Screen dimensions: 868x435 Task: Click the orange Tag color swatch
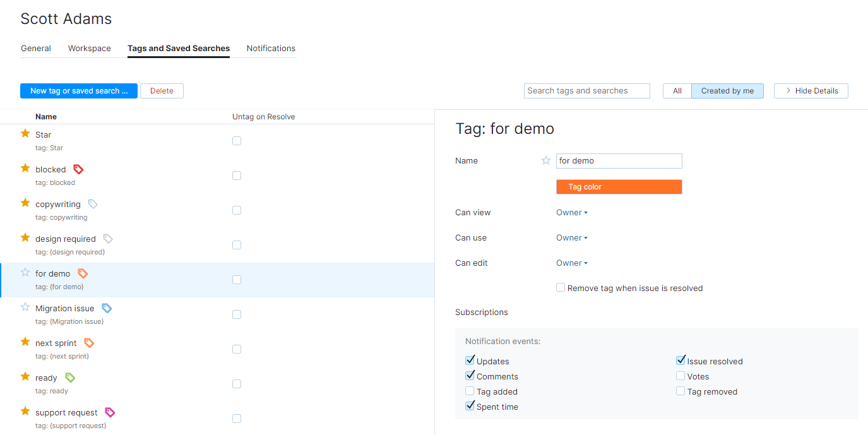(619, 187)
